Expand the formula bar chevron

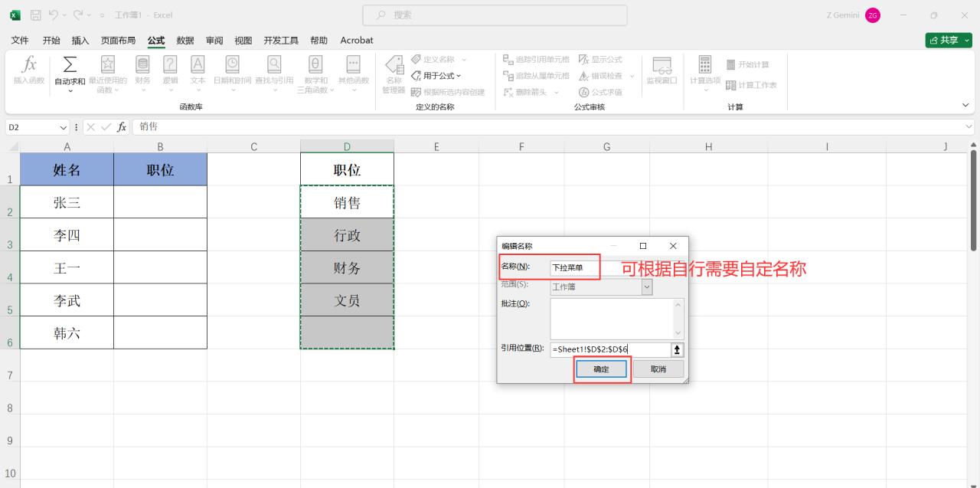point(969,127)
